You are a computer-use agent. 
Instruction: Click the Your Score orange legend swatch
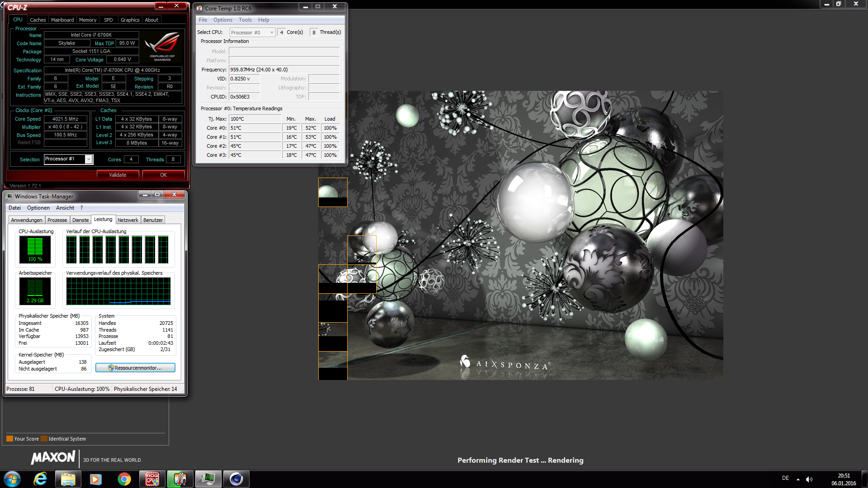coord(9,439)
